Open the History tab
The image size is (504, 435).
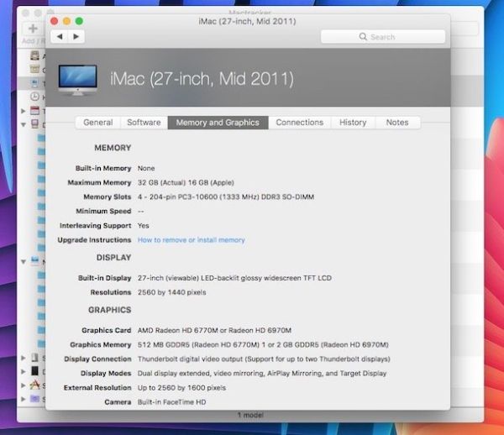point(353,123)
